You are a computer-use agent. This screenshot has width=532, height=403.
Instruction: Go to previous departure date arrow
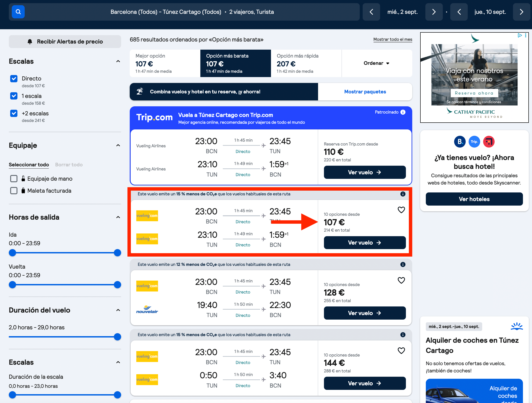[x=371, y=12]
